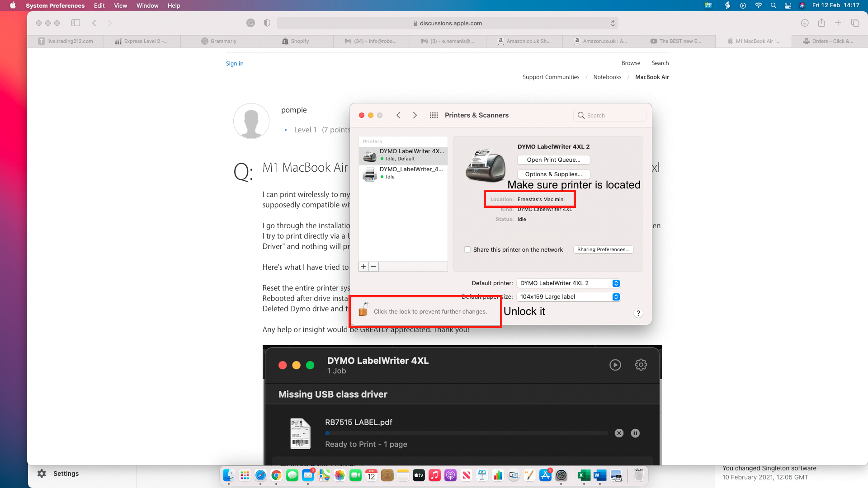868x488 pixels.
Task: Open the Window menu
Action: (147, 5)
